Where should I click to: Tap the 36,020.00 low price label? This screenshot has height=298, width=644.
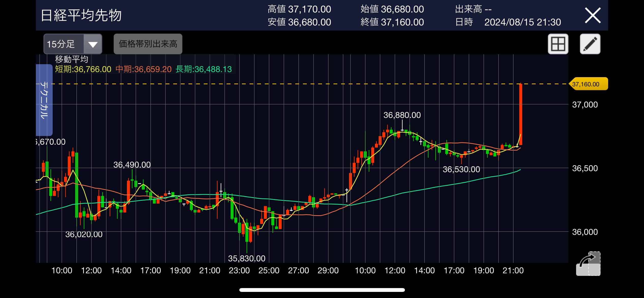(84, 234)
